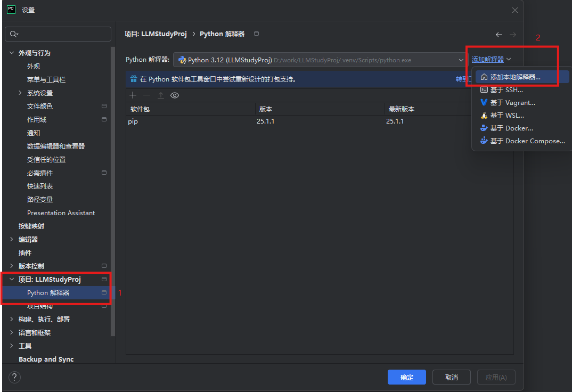The height and width of the screenshot is (392, 572).
Task: Select 基于 WSL menu item
Action: click(x=522, y=115)
